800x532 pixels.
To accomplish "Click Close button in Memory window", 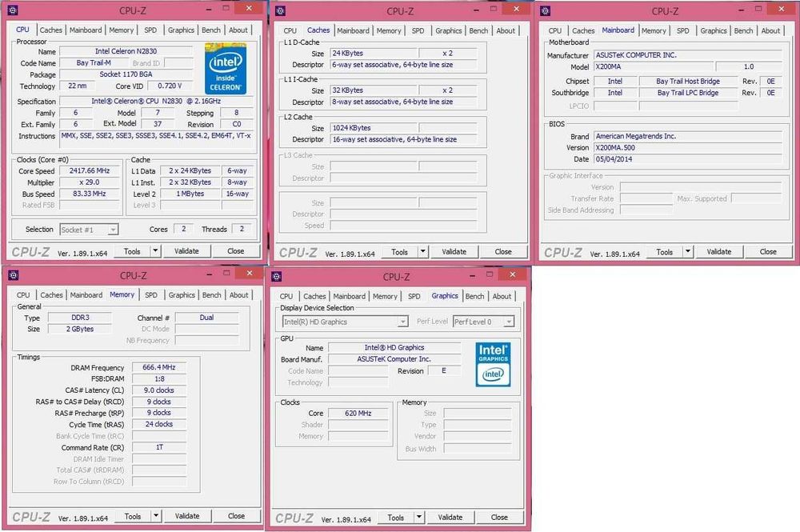I will [236, 516].
